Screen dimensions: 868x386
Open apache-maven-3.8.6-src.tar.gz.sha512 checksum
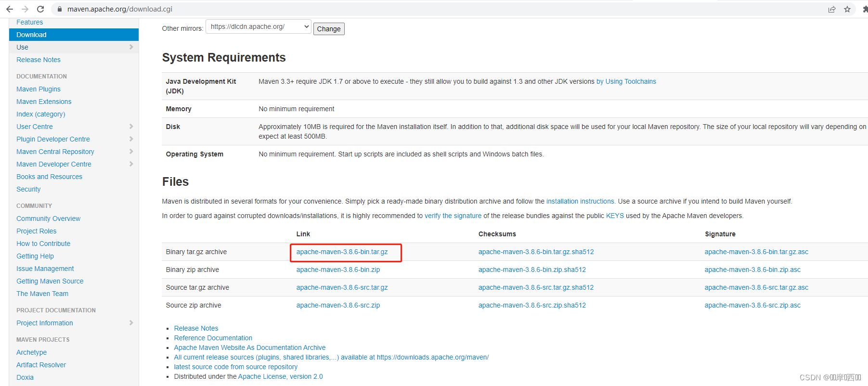click(x=536, y=287)
